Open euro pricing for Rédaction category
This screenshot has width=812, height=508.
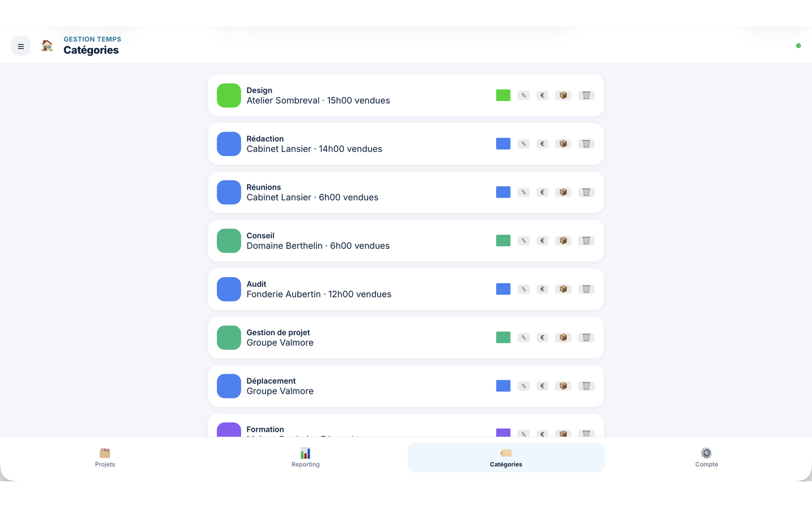[x=542, y=144]
